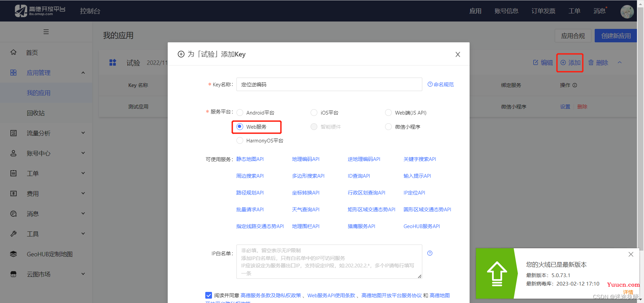
Task: Click 删除 in the 测试应用 row
Action: [x=582, y=106]
